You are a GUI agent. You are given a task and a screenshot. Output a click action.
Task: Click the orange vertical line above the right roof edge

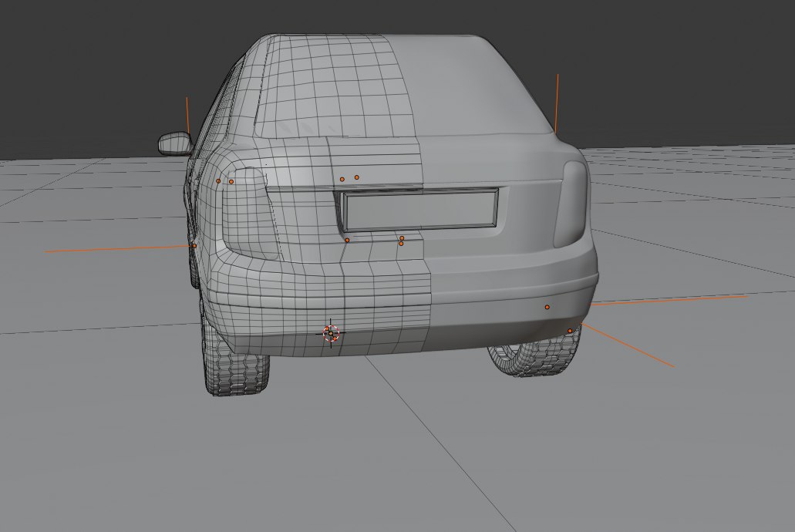click(557, 104)
